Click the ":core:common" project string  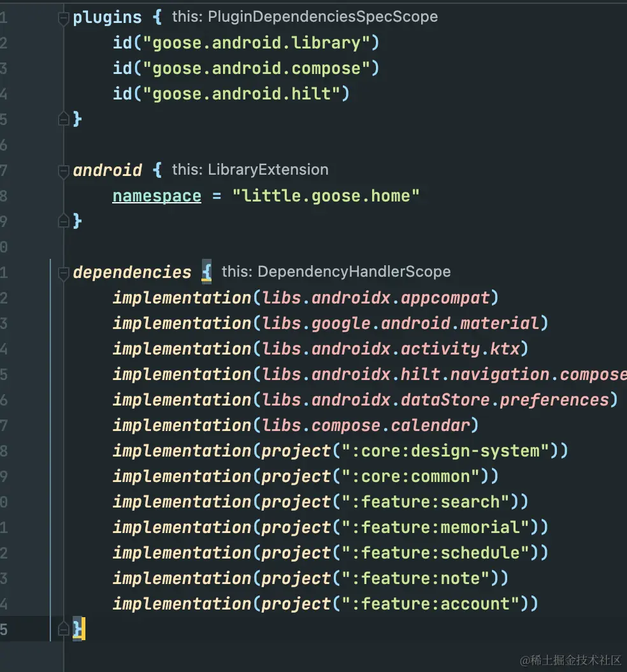click(x=410, y=476)
